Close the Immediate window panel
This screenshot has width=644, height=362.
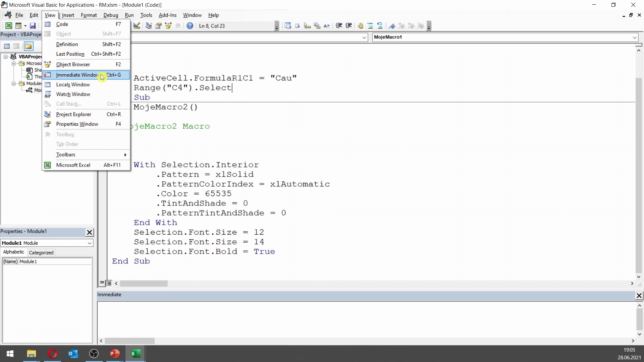coord(639,295)
